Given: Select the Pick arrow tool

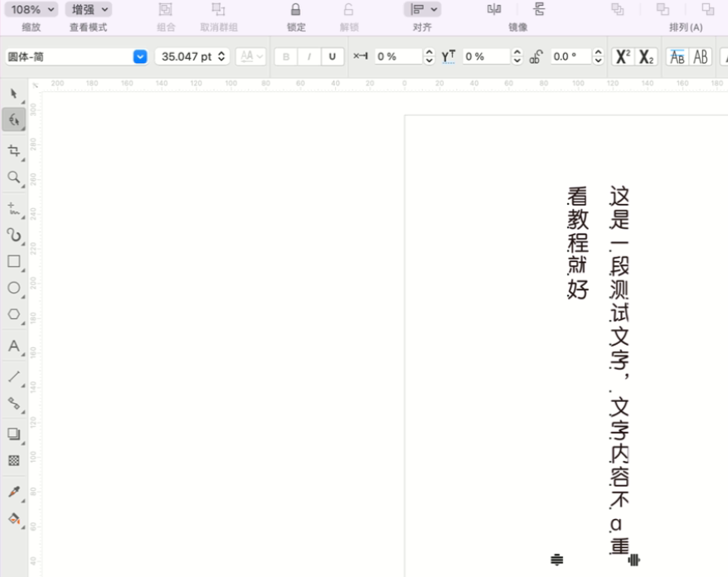Looking at the screenshot, I should tap(13, 94).
